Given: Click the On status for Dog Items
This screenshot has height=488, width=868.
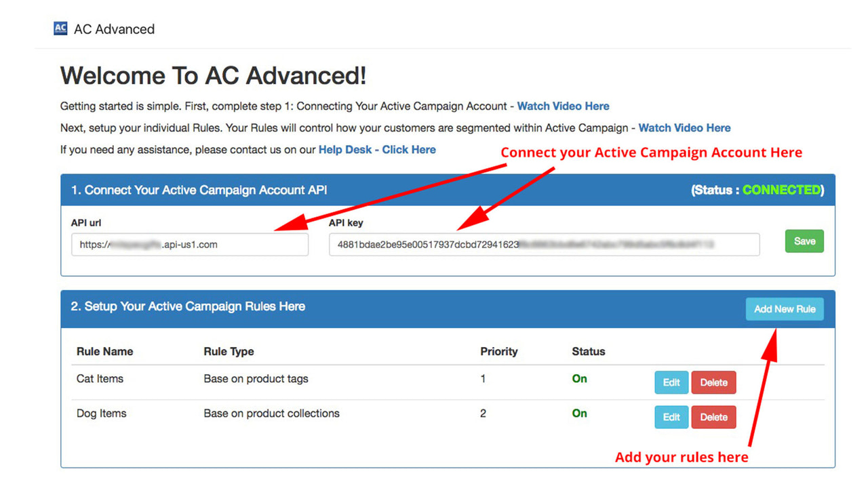Looking at the screenshot, I should [579, 413].
